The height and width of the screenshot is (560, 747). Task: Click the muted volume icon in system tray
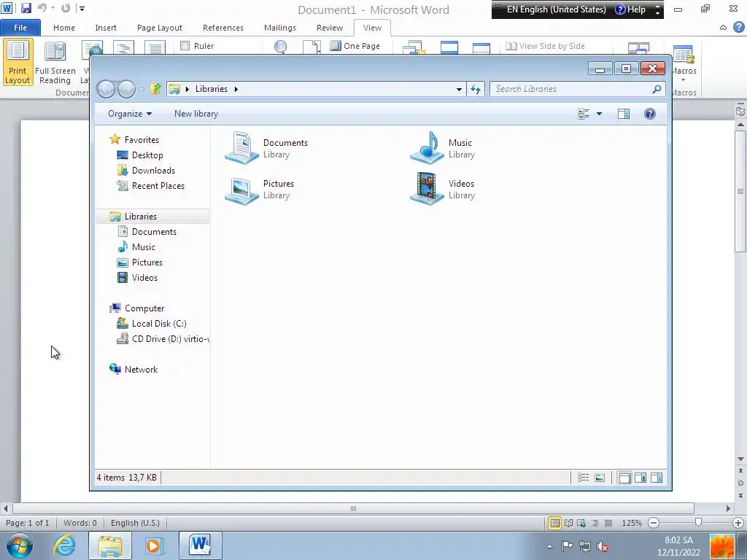pyautogui.click(x=603, y=546)
